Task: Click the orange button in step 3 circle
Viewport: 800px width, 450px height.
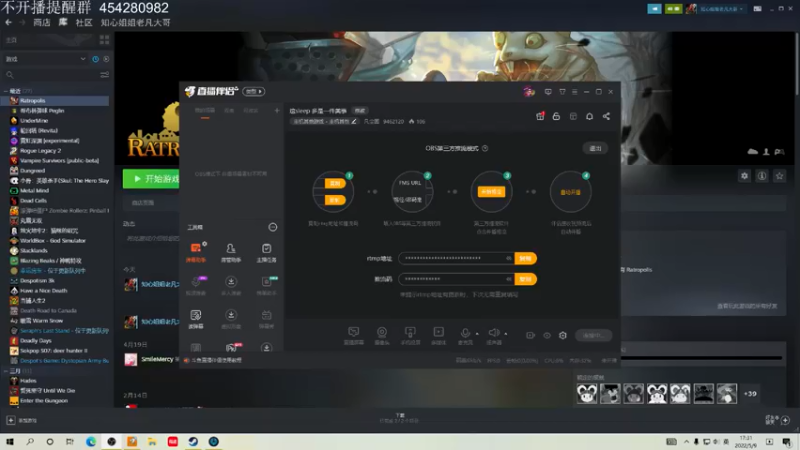Action: tap(491, 192)
